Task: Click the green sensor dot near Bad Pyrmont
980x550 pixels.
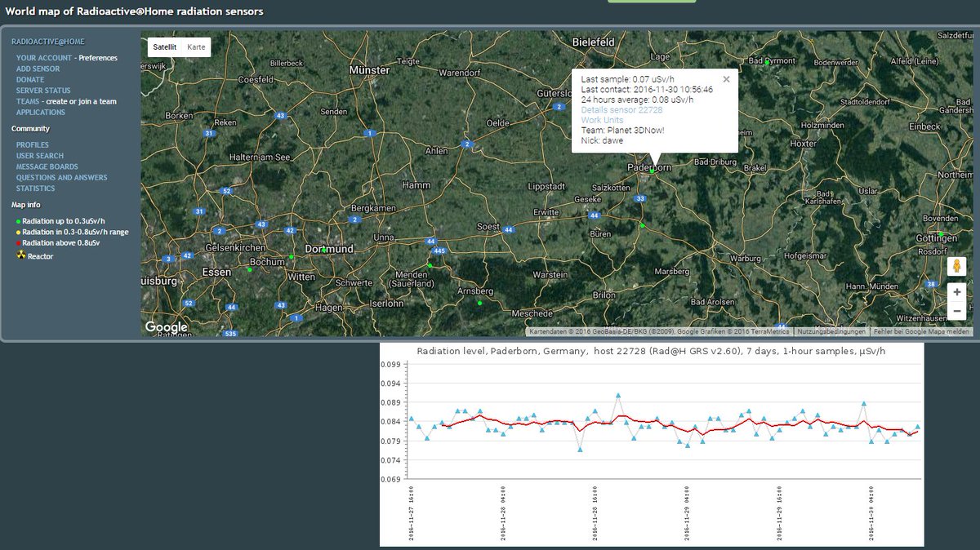Action: click(768, 61)
